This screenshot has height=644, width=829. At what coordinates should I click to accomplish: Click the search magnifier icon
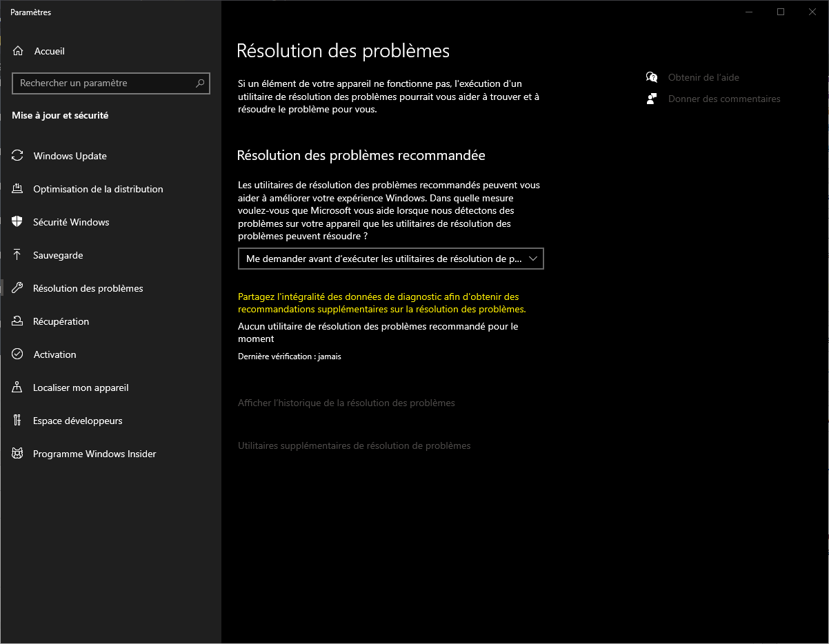click(x=200, y=83)
